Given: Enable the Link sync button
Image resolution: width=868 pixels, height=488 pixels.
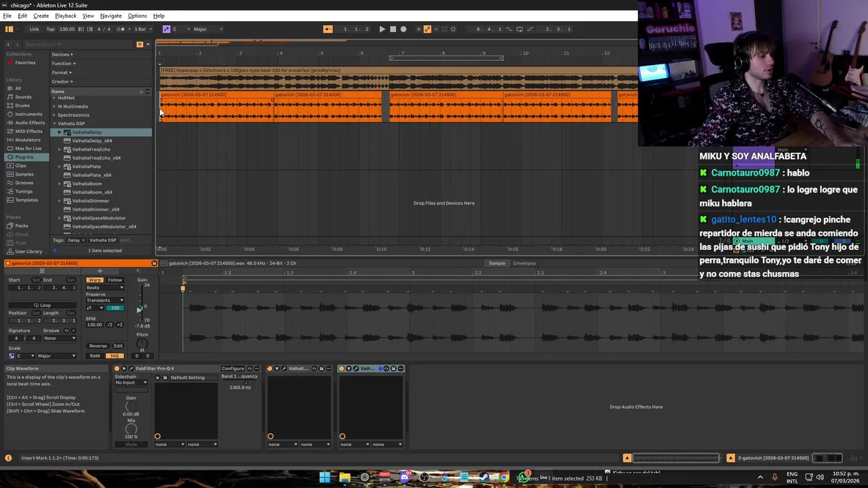Looking at the screenshot, I should tap(34, 29).
